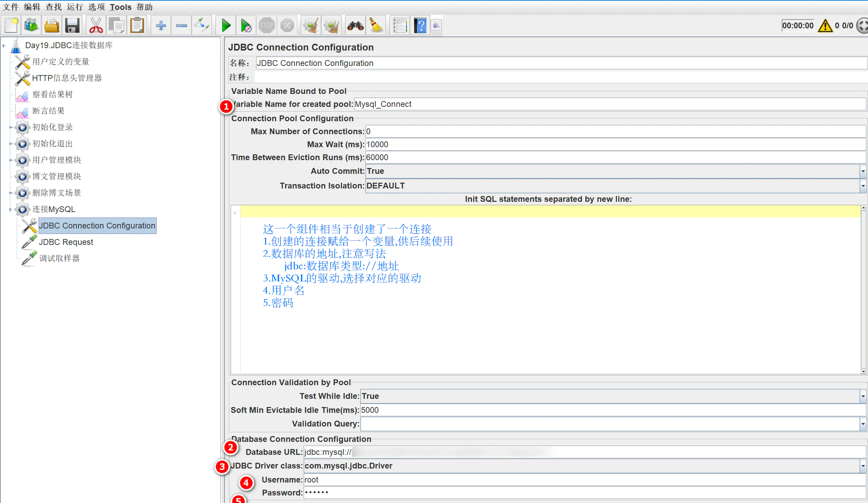Click the Password field
The width and height of the screenshot is (868, 503).
(x=584, y=493)
